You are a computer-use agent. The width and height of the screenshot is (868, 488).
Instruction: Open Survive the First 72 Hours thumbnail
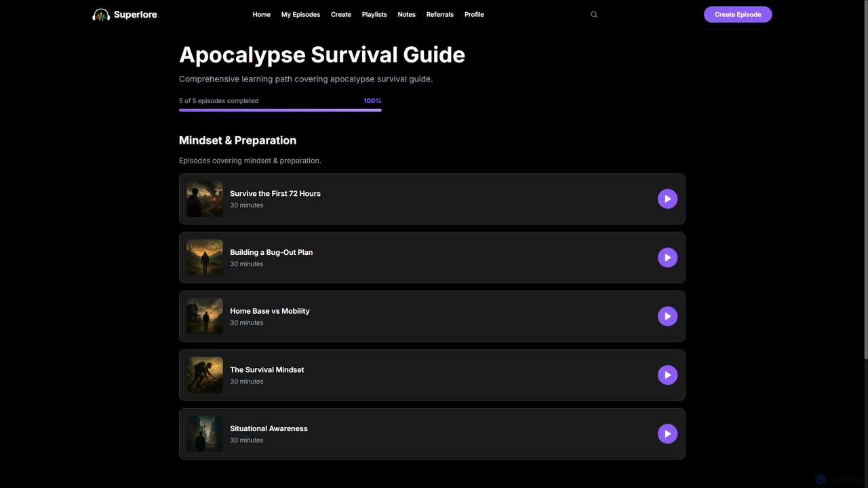(x=205, y=199)
